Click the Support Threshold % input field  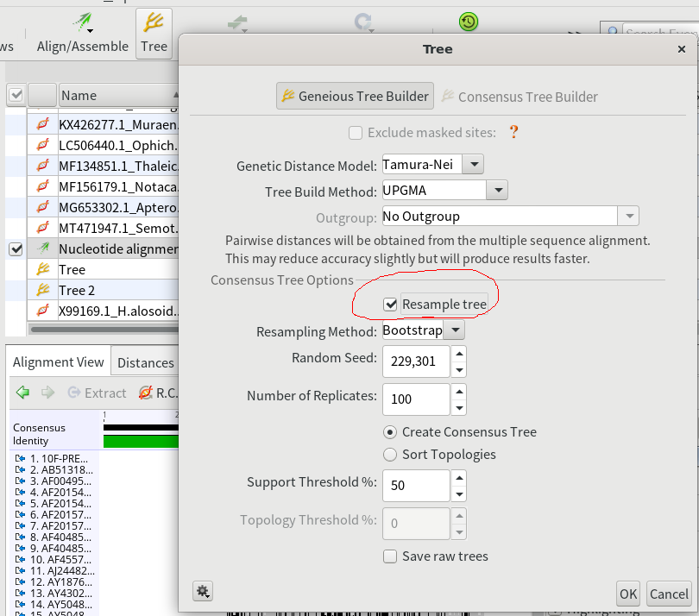415,485
